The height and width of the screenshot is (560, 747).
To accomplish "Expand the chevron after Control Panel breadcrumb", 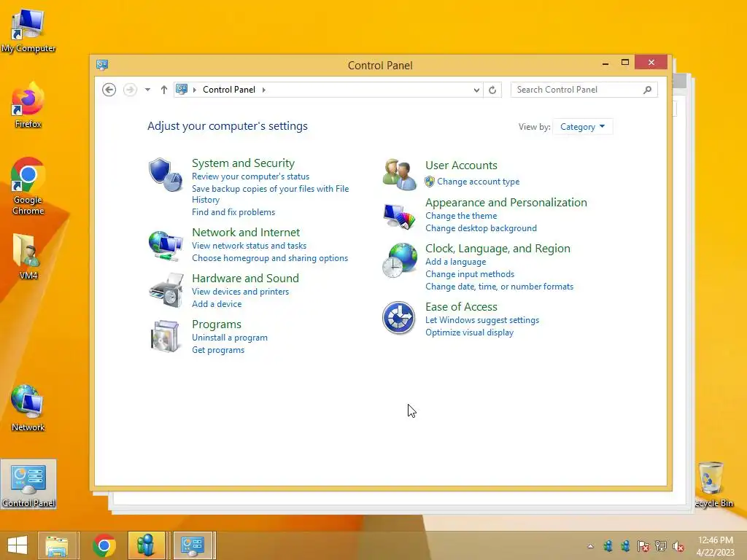I will 263,90.
